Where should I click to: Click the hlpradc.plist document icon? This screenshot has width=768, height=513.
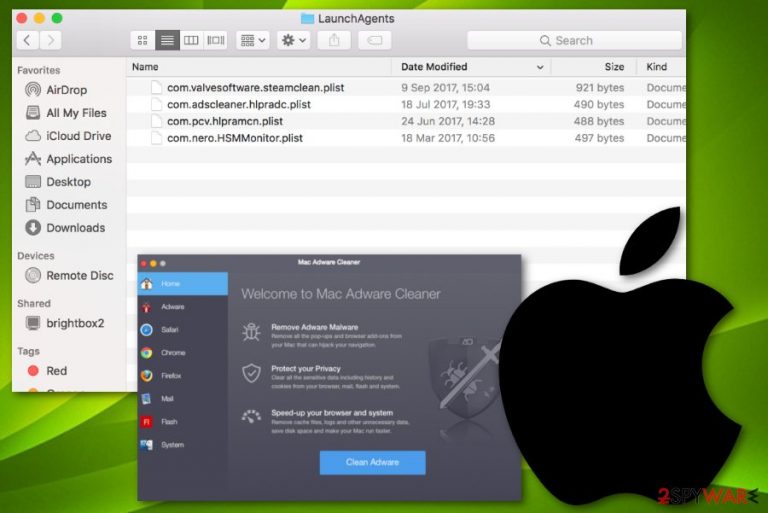tap(156, 104)
